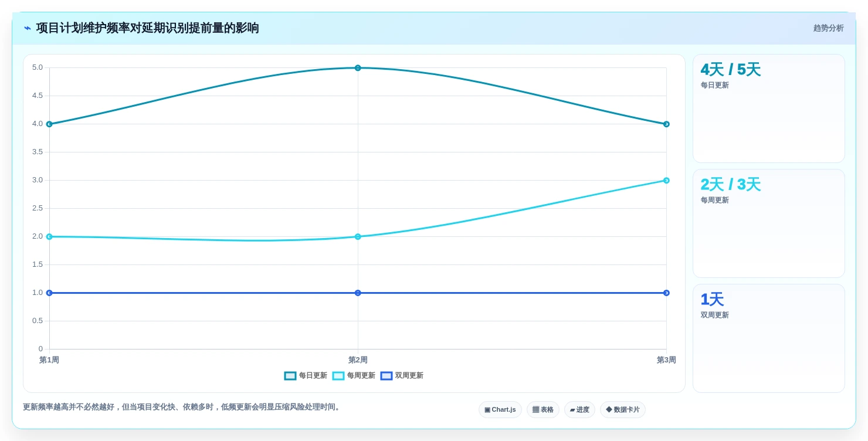
Task: Click the 4天 / 5天 value in the card
Action: 731,70
